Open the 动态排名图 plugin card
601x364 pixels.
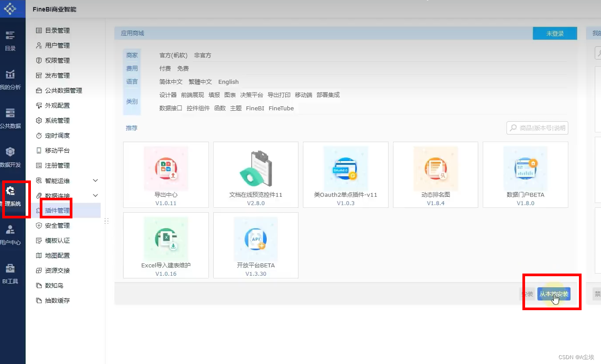(x=435, y=175)
